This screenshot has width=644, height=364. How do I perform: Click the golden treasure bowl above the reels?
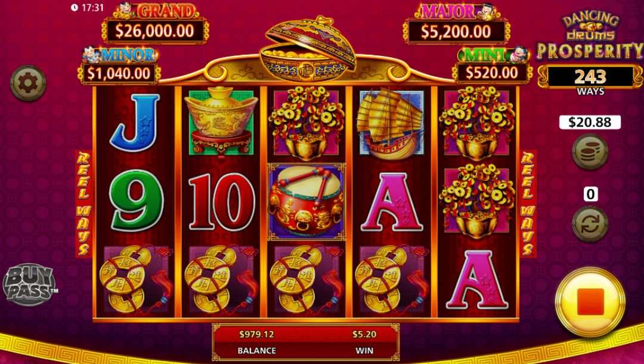click(308, 50)
